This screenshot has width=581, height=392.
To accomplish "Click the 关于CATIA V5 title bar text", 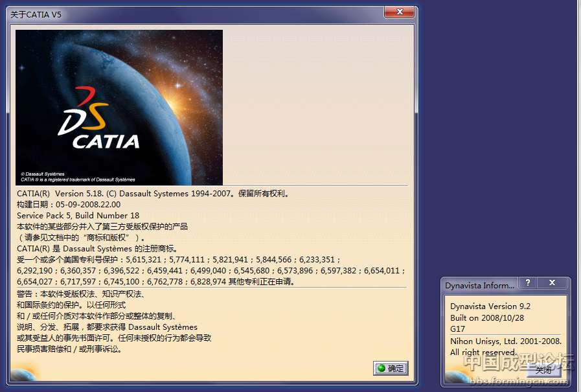I will tap(36, 14).
